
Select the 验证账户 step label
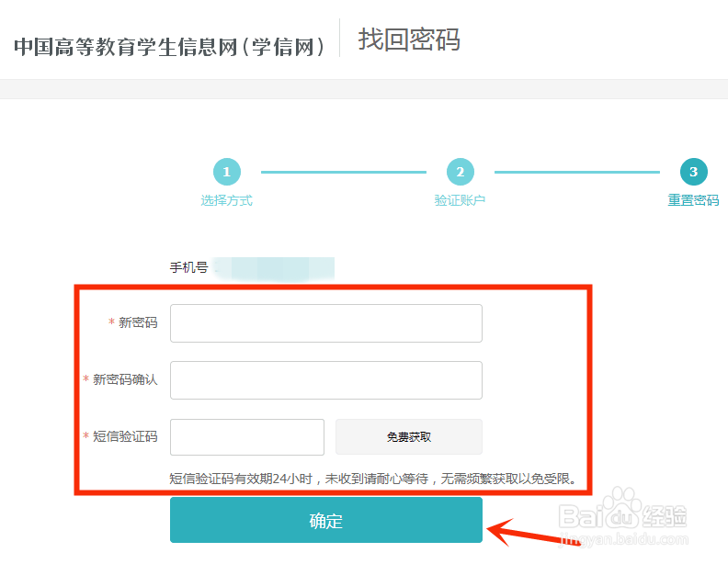coord(460,200)
